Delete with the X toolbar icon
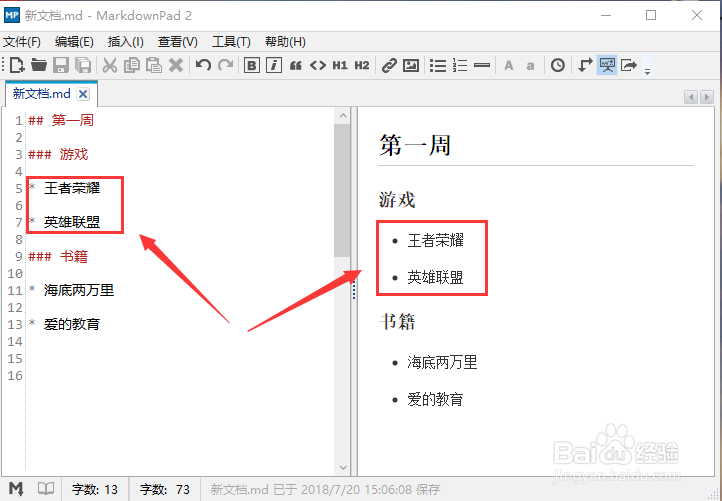722x501 pixels. 176,65
